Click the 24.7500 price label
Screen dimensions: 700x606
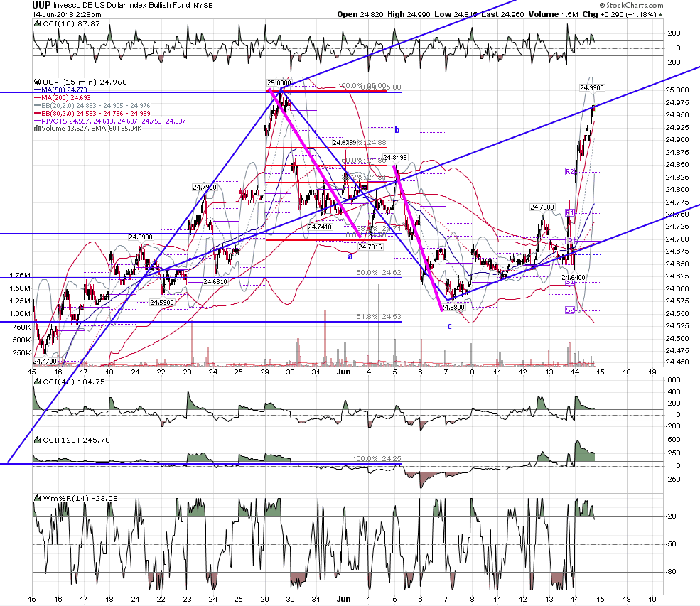click(542, 207)
